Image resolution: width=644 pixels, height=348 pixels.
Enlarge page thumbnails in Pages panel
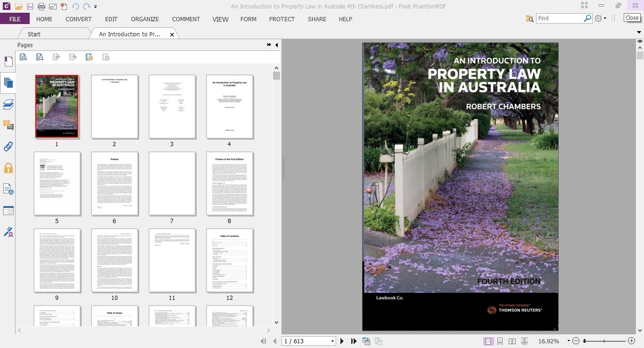[x=23, y=57]
